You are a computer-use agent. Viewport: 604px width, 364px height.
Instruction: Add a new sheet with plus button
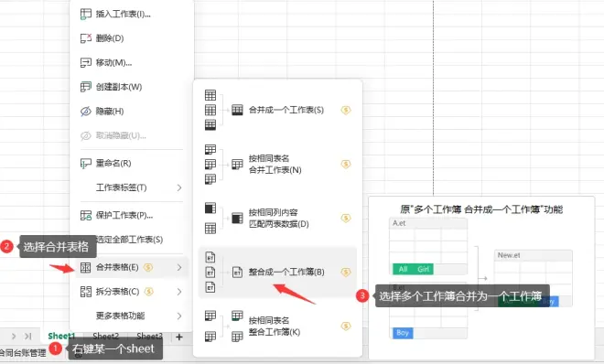[179, 337]
